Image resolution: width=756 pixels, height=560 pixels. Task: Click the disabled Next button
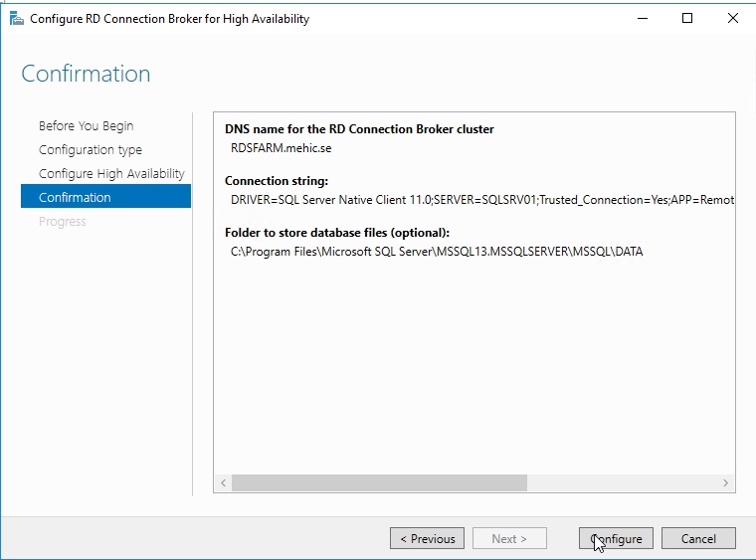coord(509,538)
